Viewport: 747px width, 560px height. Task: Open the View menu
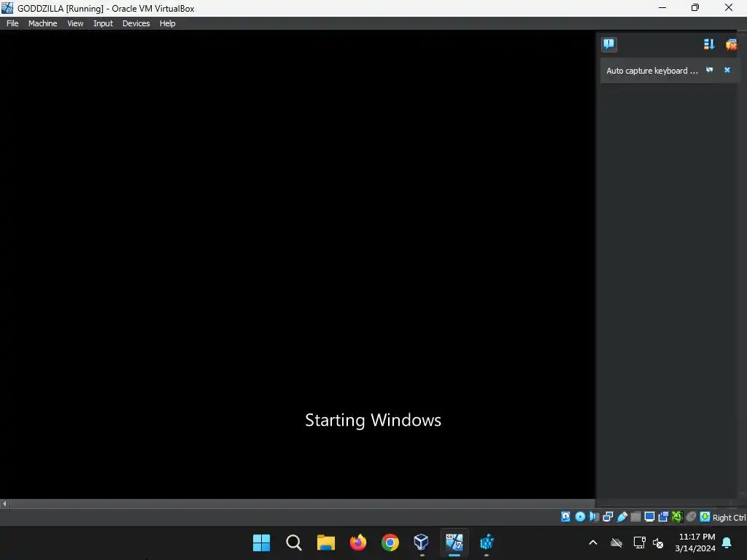[75, 23]
